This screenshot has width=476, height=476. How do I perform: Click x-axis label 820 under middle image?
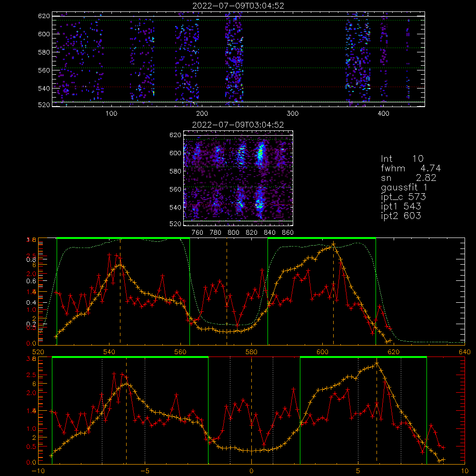(x=252, y=233)
